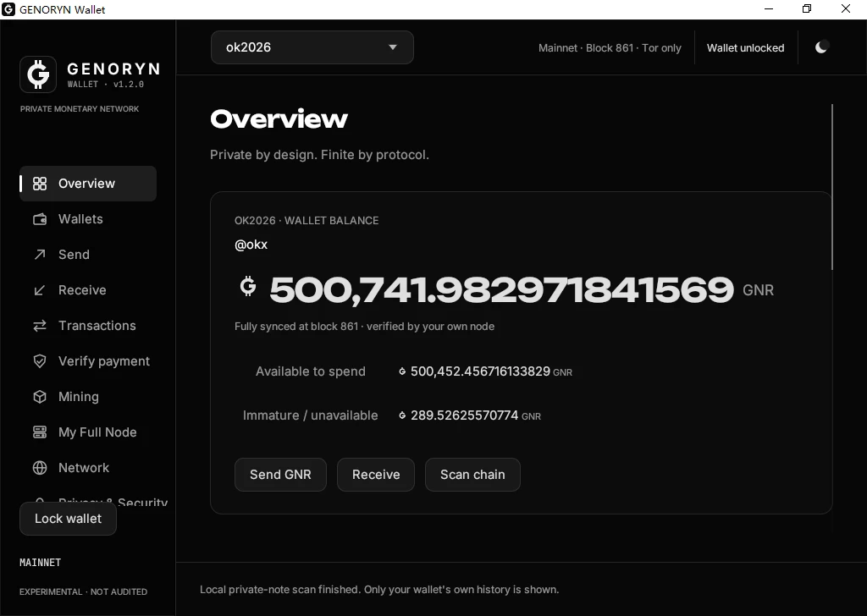Go to the Overview page in sidebar

click(x=88, y=184)
